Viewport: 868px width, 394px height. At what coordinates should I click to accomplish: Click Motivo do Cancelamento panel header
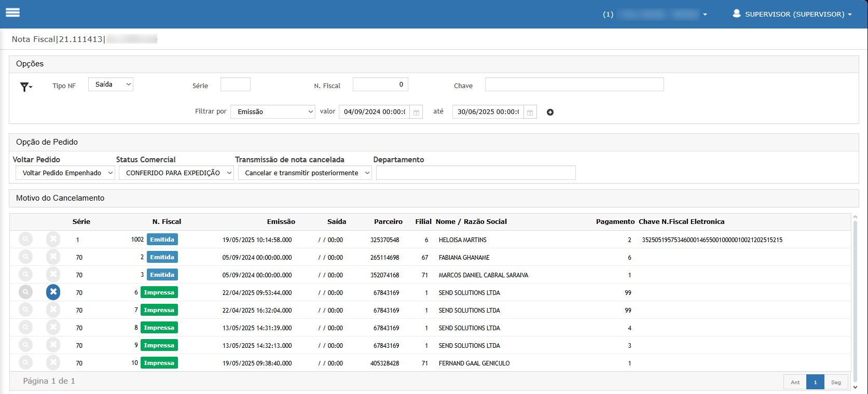[x=434, y=198]
